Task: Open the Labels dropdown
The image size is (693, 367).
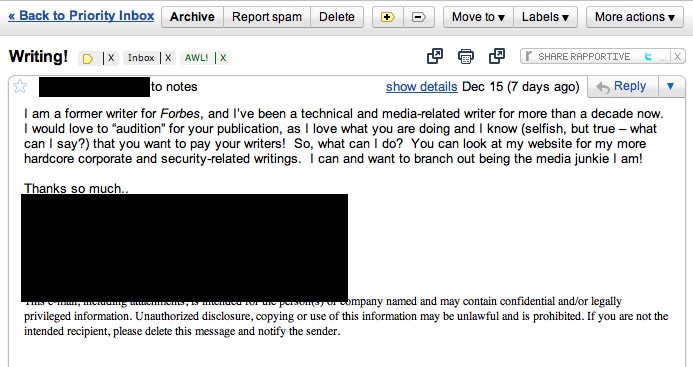Action: (545, 17)
